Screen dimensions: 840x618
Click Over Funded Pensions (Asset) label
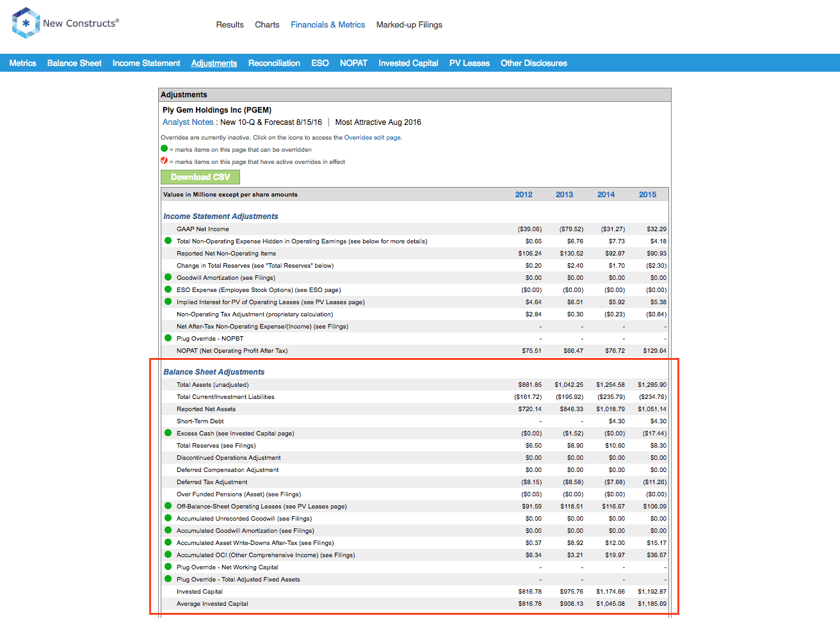click(x=239, y=494)
